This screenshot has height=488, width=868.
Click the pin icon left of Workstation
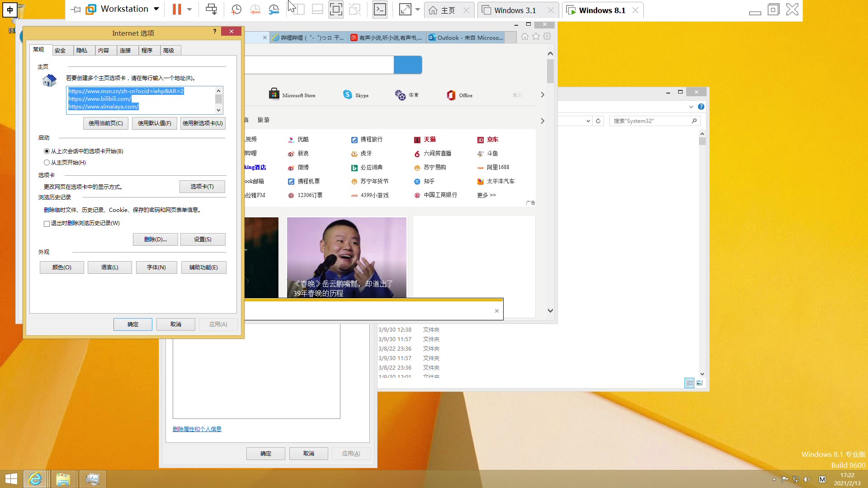76,9
